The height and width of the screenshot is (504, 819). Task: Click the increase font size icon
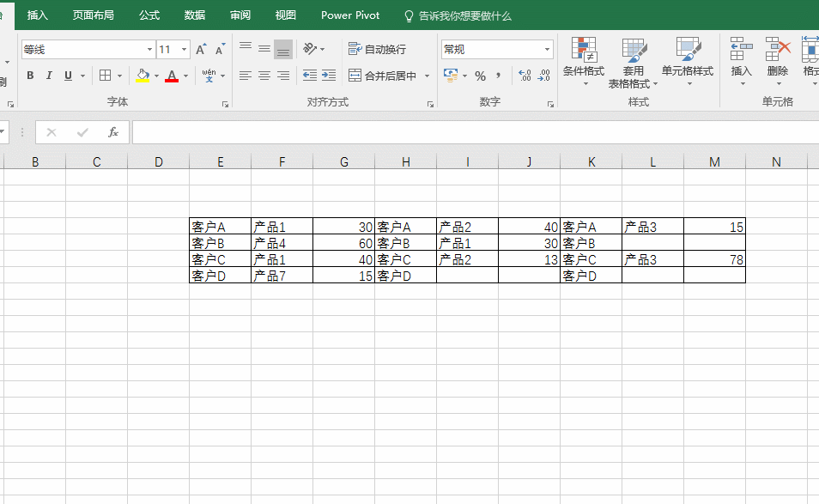(x=201, y=50)
